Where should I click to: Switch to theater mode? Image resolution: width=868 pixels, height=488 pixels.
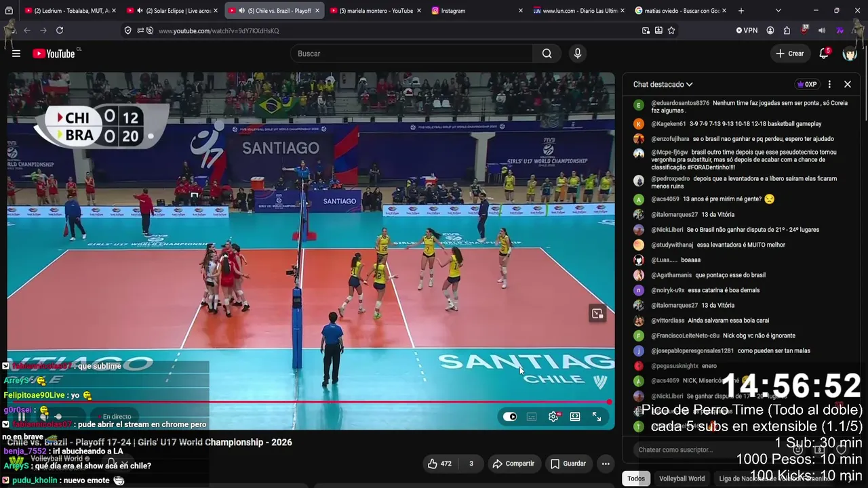(575, 417)
